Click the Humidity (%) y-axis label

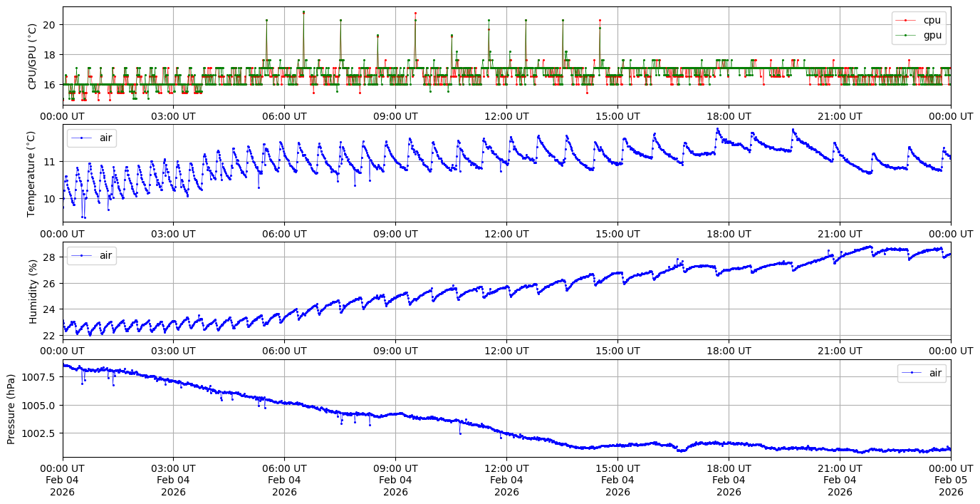(33, 291)
